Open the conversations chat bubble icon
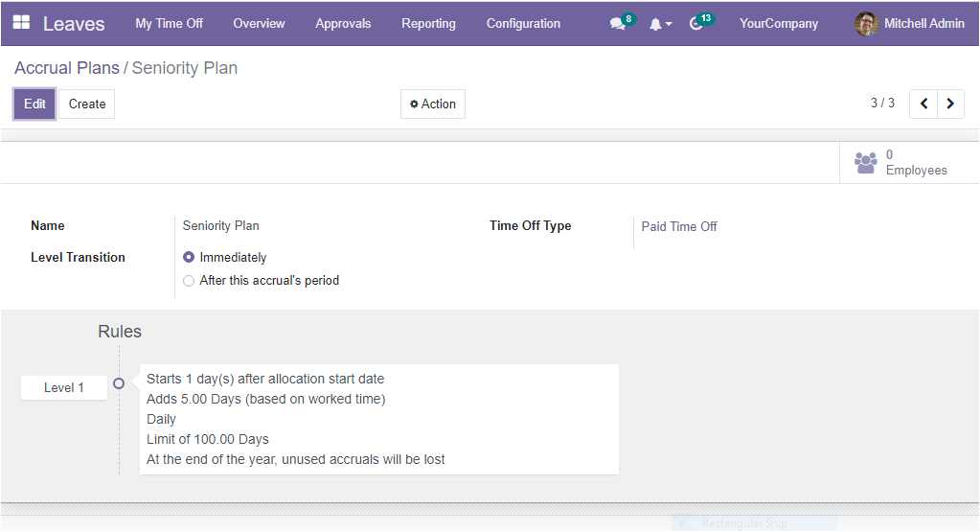 (x=617, y=24)
